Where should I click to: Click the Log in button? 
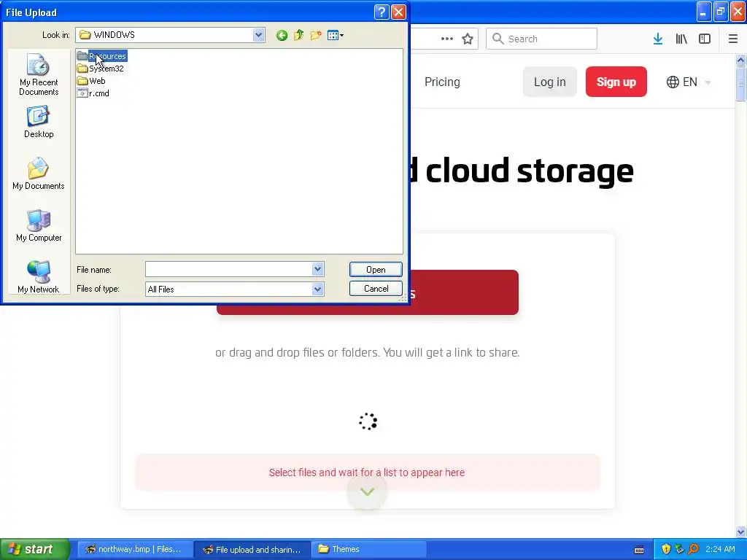[550, 82]
